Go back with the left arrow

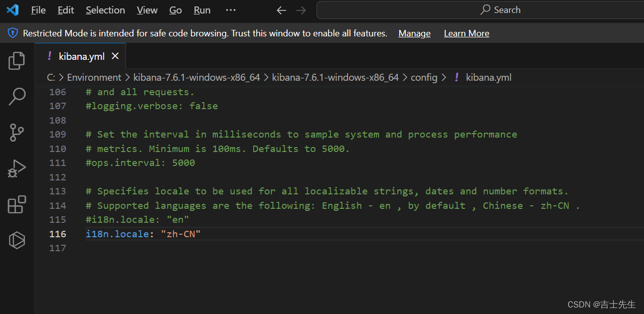[282, 10]
